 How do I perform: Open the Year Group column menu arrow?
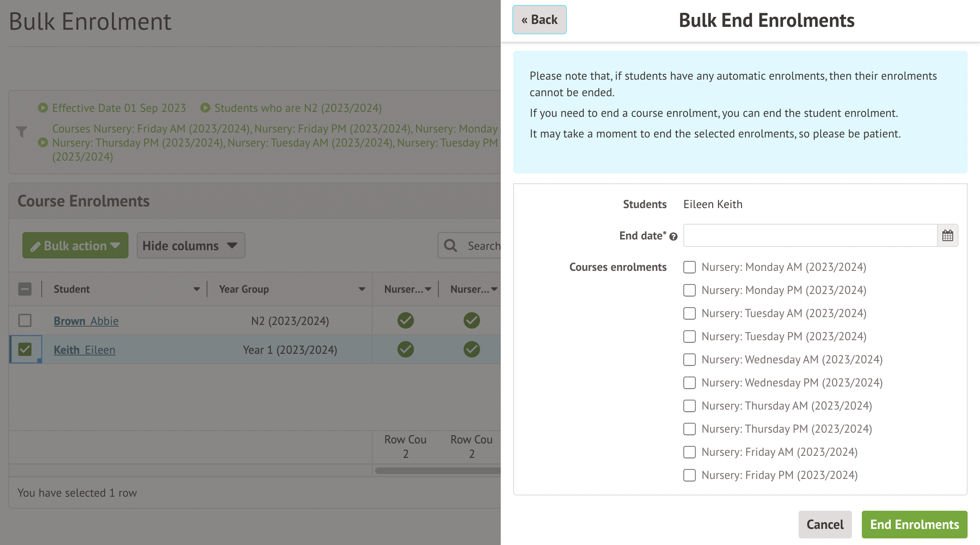(x=362, y=289)
